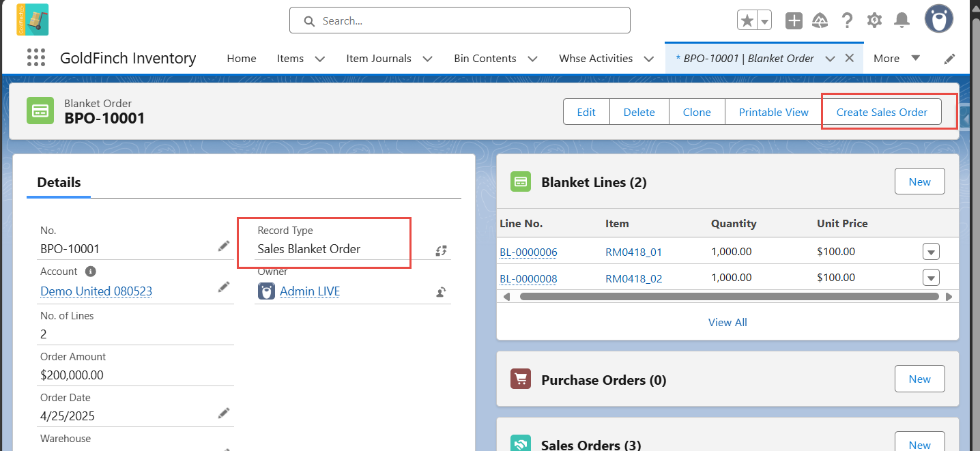This screenshot has width=980, height=451.
Task: Click the scroll-right arrow of Blanket Lines table
Action: (949, 297)
